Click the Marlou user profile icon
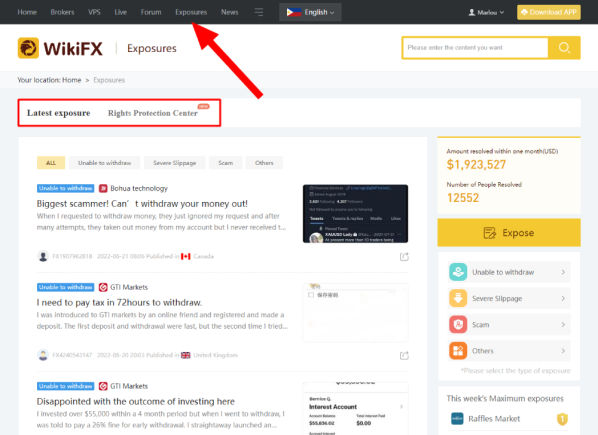Screen dimensions: 598x435 coord(472,12)
